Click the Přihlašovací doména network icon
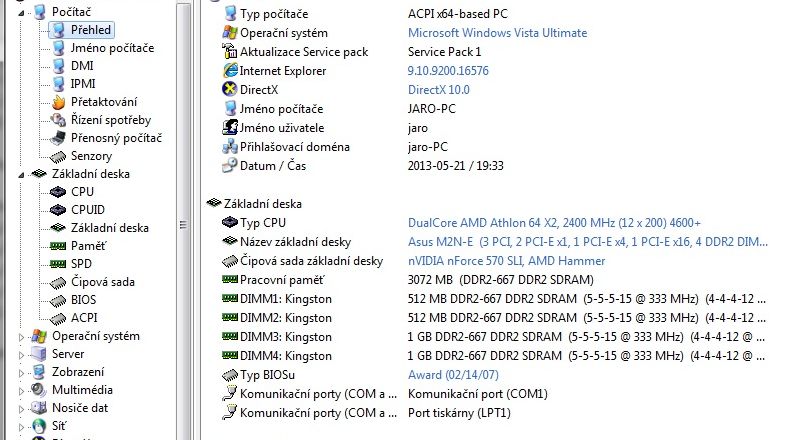The image size is (798, 440). [x=230, y=146]
